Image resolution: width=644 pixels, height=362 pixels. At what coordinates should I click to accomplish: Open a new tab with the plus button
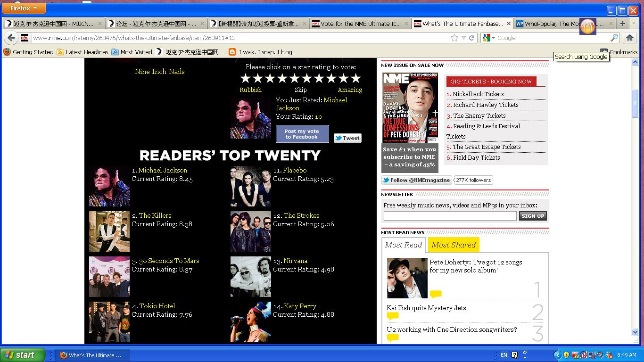[x=623, y=24]
